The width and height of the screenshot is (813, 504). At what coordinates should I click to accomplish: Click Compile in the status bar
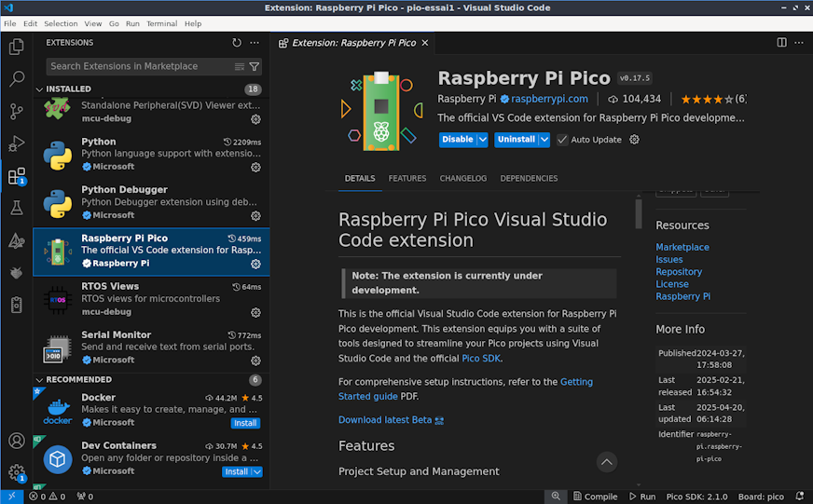point(595,497)
